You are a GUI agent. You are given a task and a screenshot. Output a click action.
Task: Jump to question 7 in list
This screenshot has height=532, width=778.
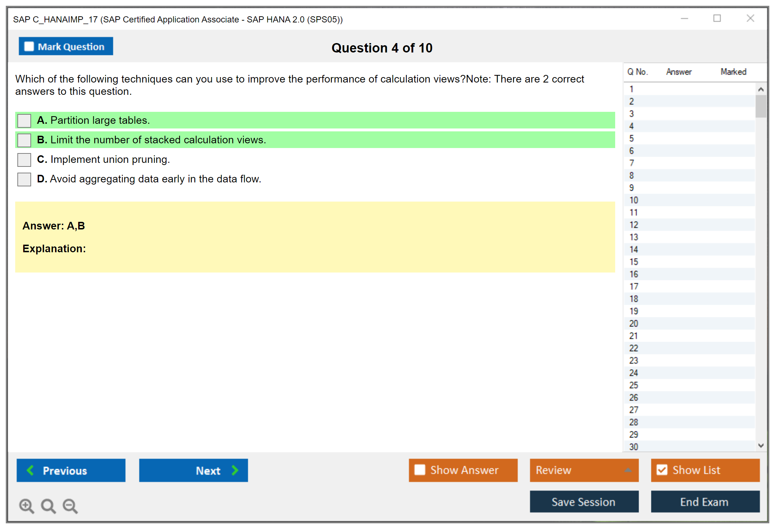(631, 163)
